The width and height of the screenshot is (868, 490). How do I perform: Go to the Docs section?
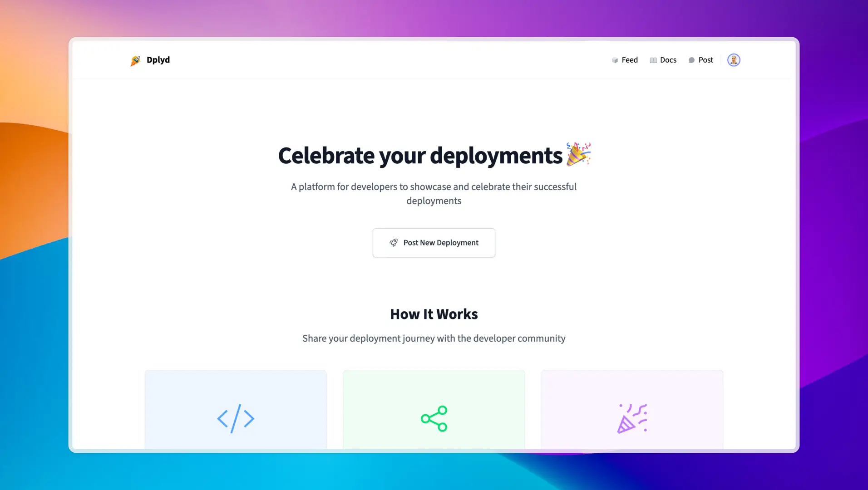[x=668, y=60]
